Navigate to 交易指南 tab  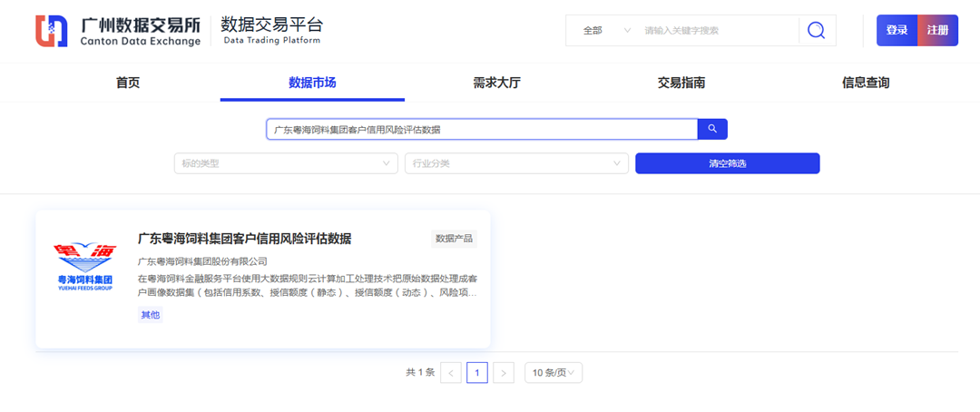[x=681, y=83]
